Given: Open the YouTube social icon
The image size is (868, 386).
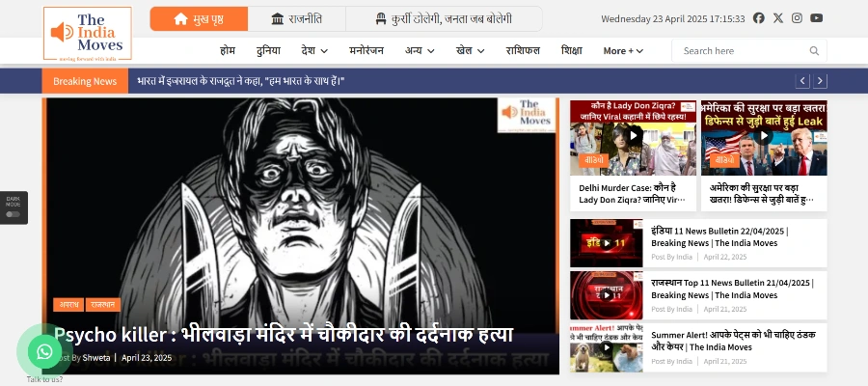Looking at the screenshot, I should coord(817,18).
